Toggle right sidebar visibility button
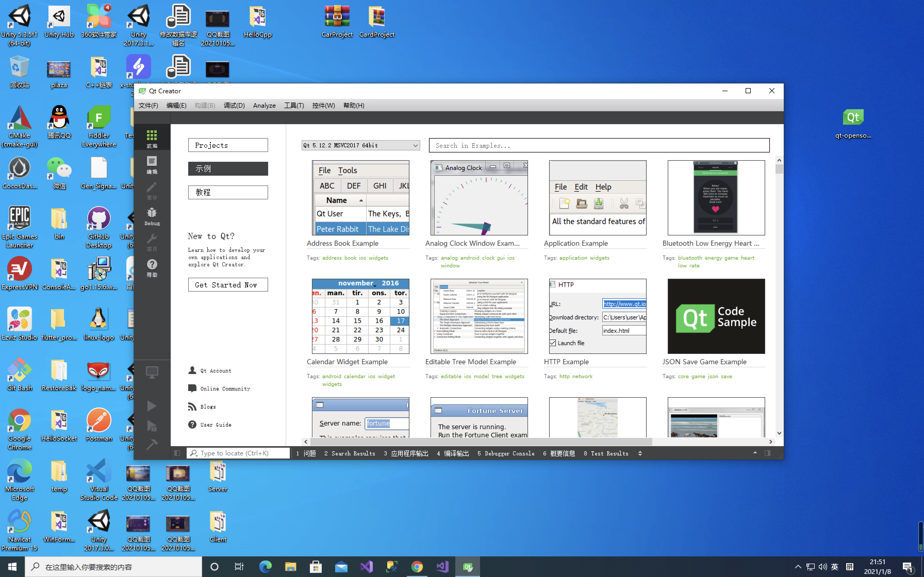The width and height of the screenshot is (924, 577). [768, 453]
